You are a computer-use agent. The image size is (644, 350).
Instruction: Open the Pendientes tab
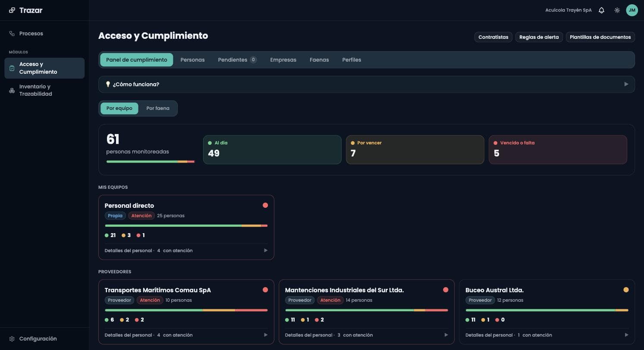click(237, 60)
